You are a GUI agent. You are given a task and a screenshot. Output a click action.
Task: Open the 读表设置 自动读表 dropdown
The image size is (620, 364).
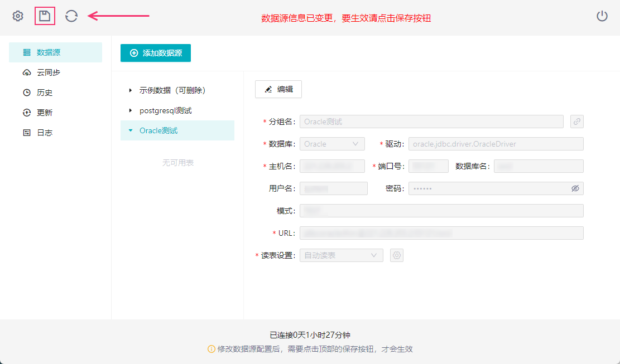pyautogui.click(x=341, y=255)
